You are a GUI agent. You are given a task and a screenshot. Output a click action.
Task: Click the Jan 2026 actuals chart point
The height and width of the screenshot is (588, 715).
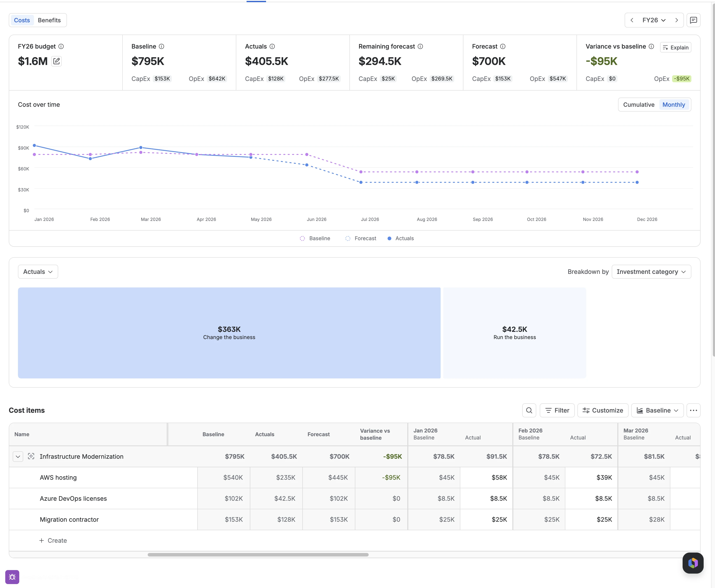point(35,146)
